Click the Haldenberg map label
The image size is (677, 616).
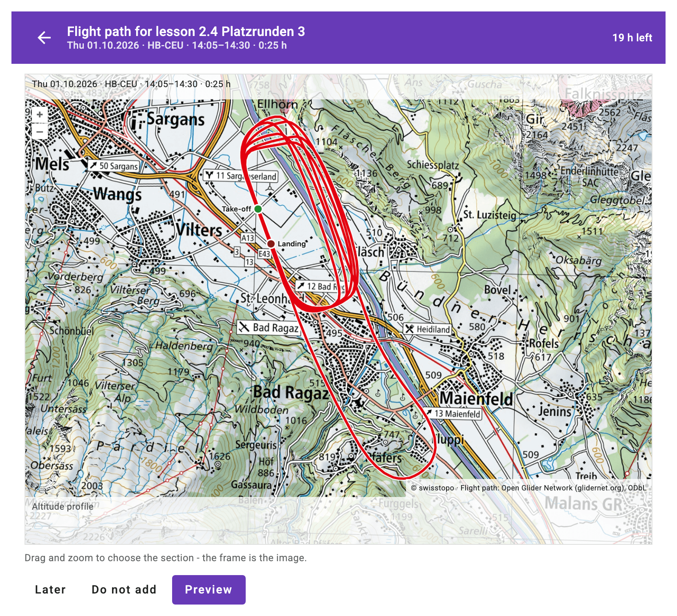[x=184, y=346]
